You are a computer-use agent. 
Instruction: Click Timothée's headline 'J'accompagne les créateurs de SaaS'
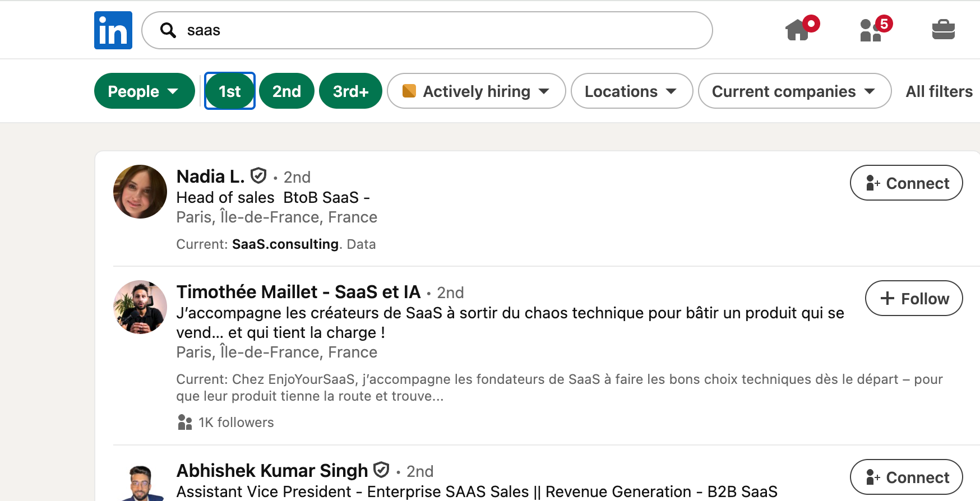[x=510, y=323]
